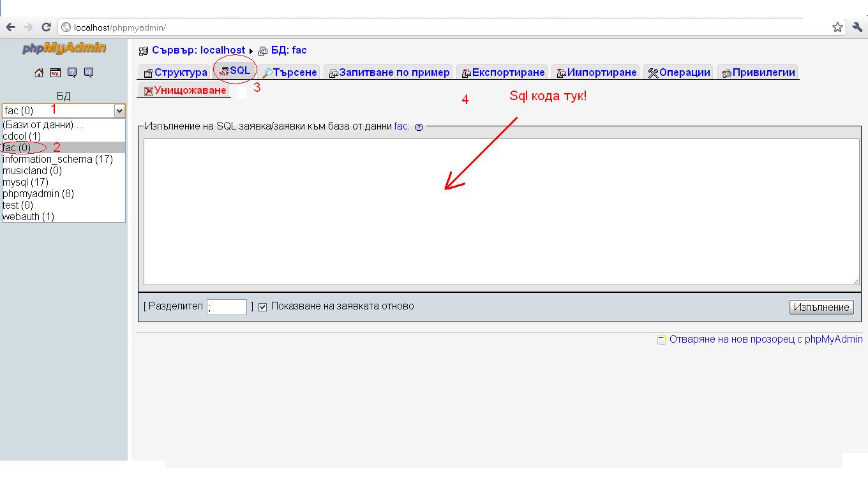Bookmark page with star icon

coord(837,27)
